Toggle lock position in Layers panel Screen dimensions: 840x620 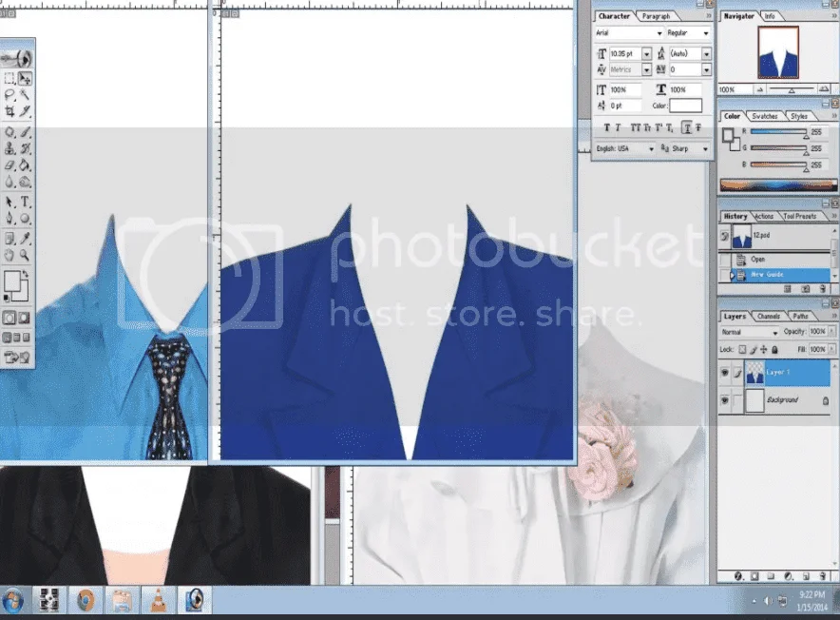click(x=763, y=350)
